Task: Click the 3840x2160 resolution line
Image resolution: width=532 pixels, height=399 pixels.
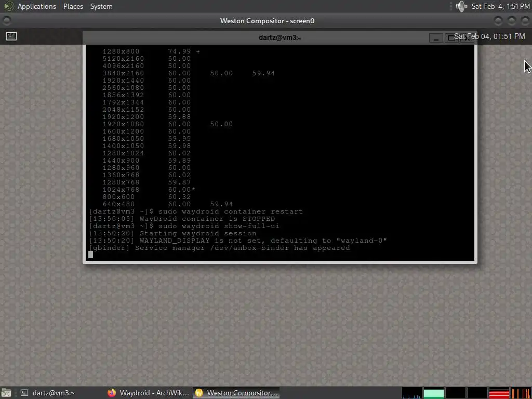Action: point(188,73)
